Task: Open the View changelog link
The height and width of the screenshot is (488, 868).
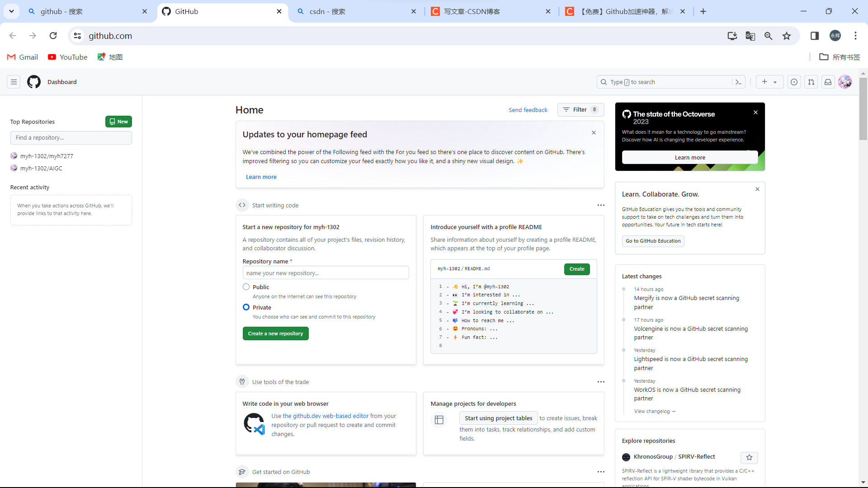Action: point(655,411)
